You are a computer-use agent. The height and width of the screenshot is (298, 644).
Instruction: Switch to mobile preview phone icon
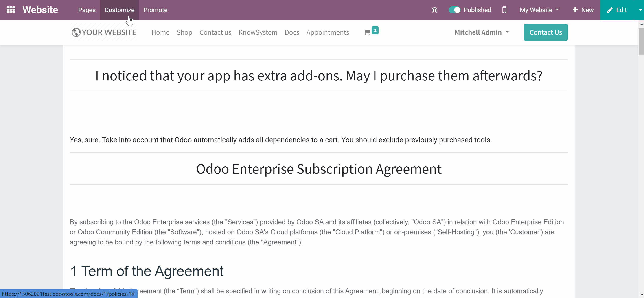point(504,10)
